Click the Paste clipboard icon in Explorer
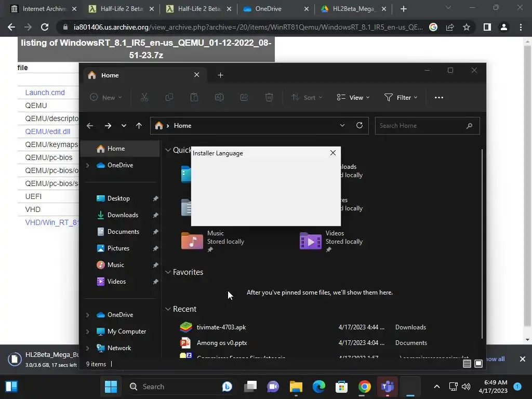Viewport: 532px width, 399px height. pyautogui.click(x=194, y=97)
